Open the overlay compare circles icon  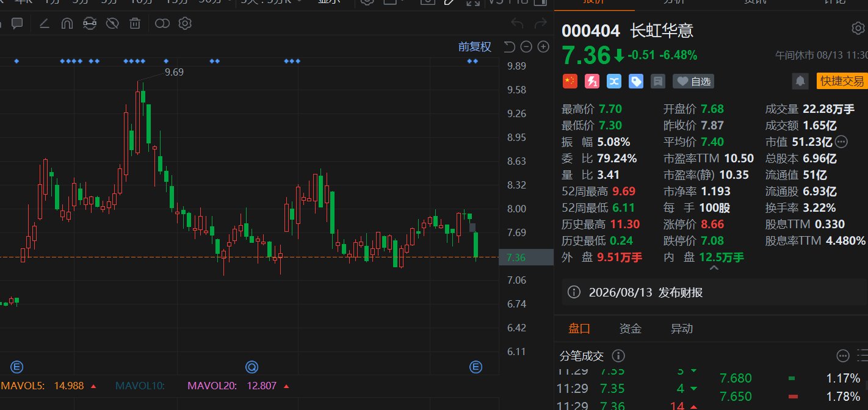162,24
